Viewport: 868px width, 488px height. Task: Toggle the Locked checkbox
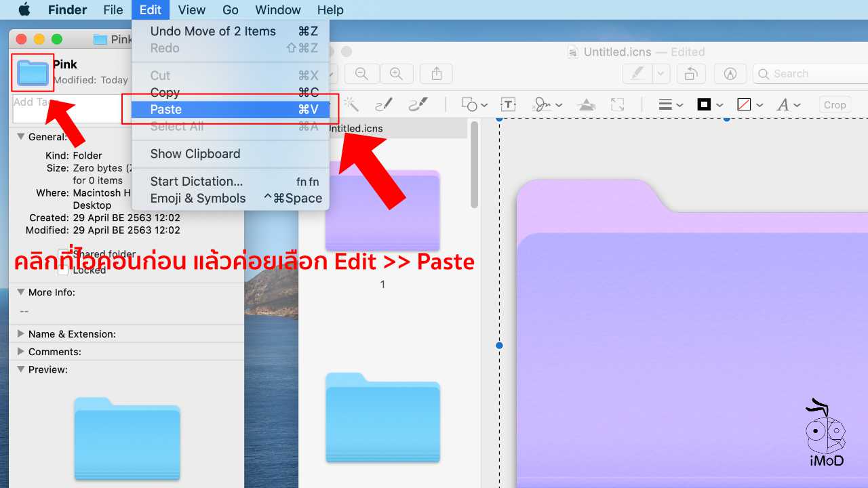pyautogui.click(x=63, y=270)
